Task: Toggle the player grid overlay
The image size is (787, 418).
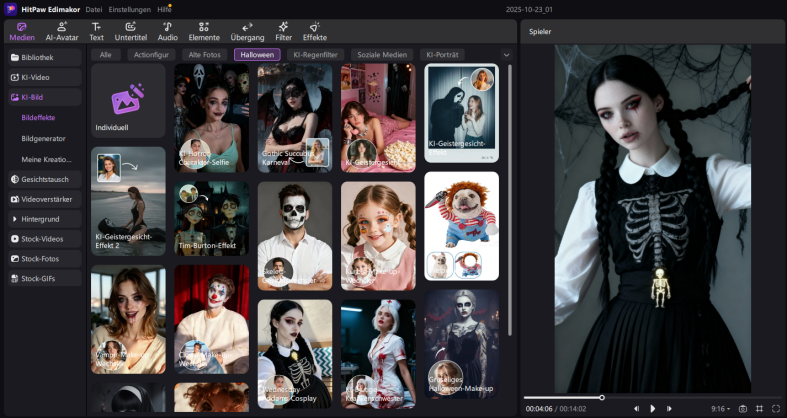Action: pos(759,408)
